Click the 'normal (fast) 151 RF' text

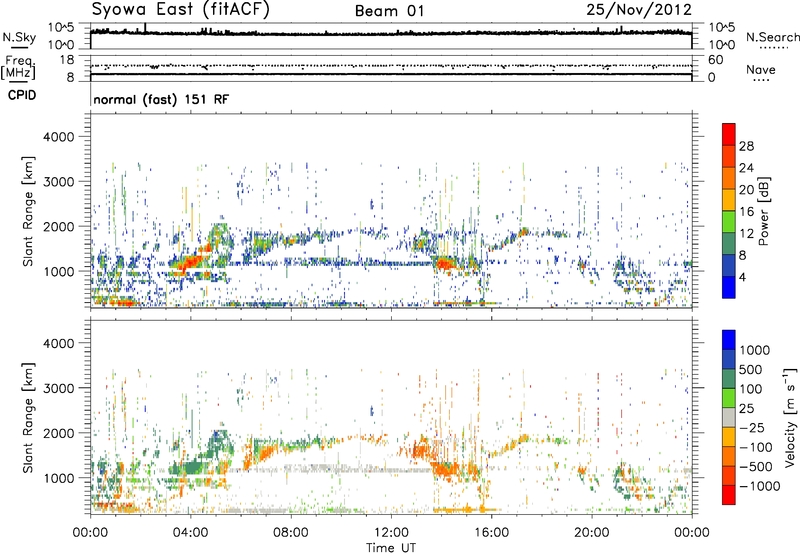(x=161, y=99)
